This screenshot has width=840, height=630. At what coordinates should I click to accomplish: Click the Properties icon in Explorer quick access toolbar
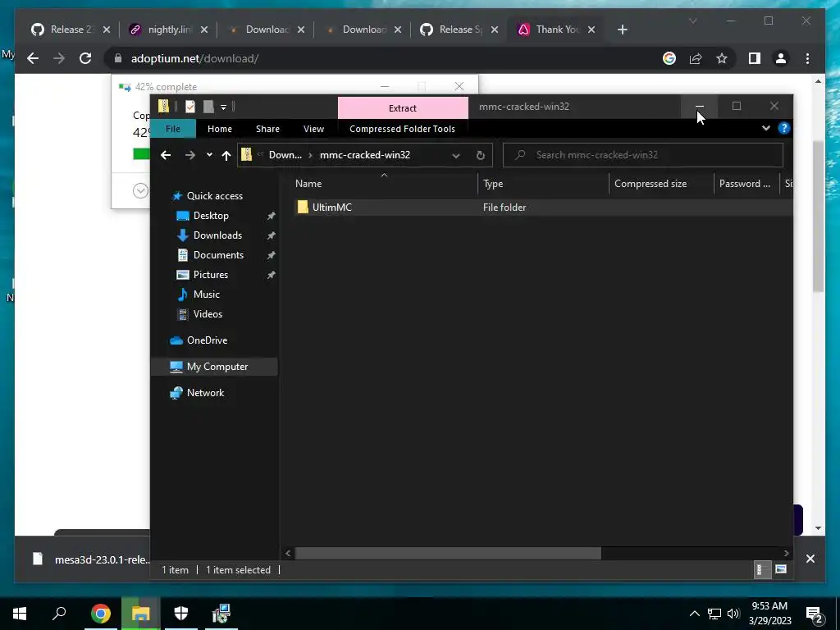(190, 107)
